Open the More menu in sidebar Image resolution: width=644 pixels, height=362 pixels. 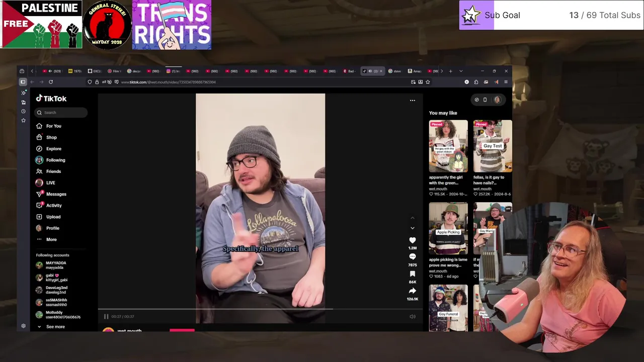click(46, 239)
